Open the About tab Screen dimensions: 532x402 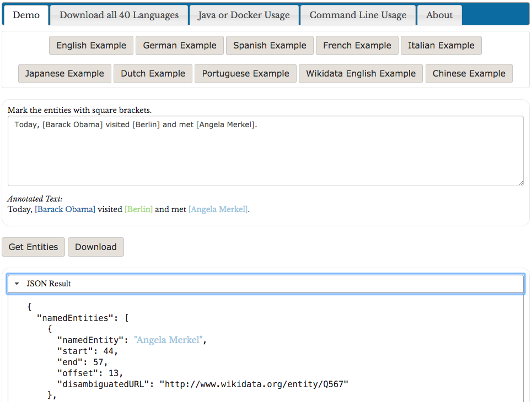click(x=439, y=15)
